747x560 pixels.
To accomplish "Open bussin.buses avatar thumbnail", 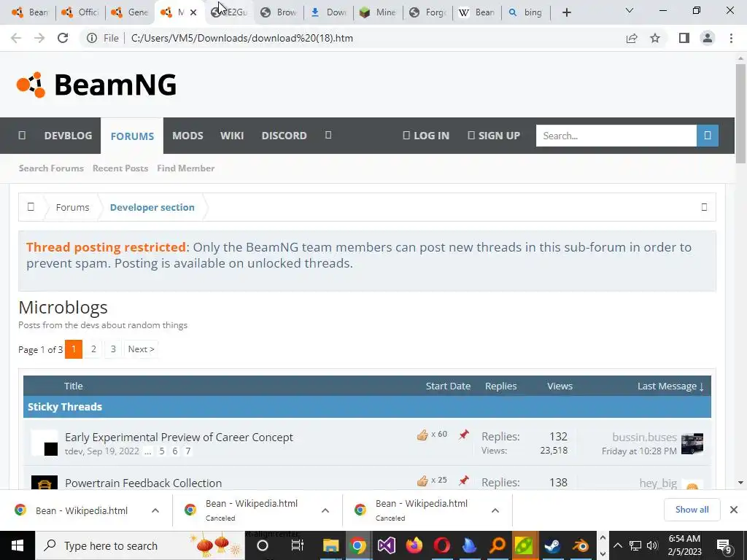I will pyautogui.click(x=692, y=444).
